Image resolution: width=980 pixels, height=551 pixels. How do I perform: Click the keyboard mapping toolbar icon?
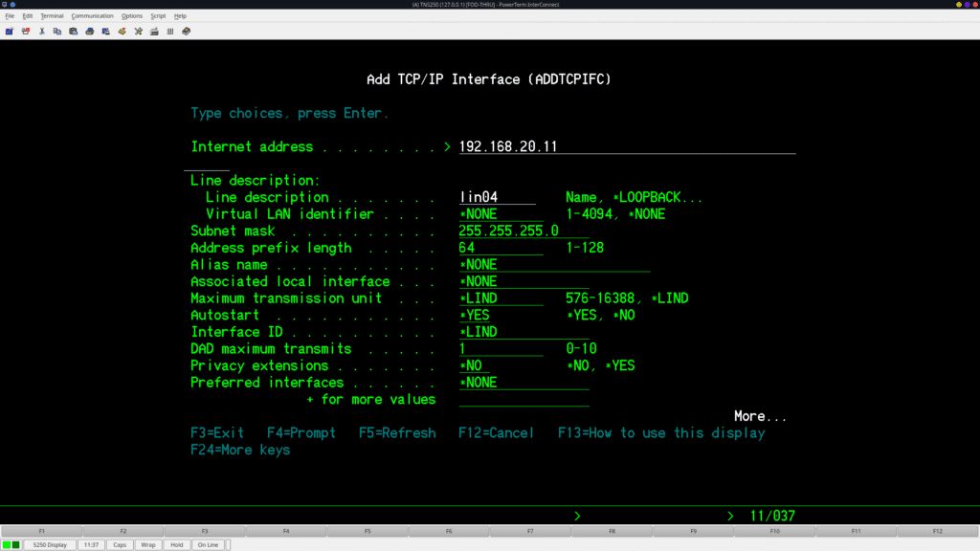coord(154,32)
